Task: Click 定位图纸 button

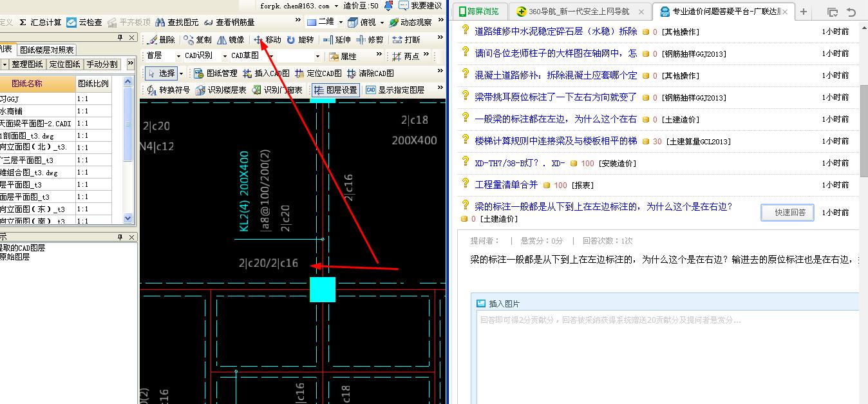Action: pos(64,64)
